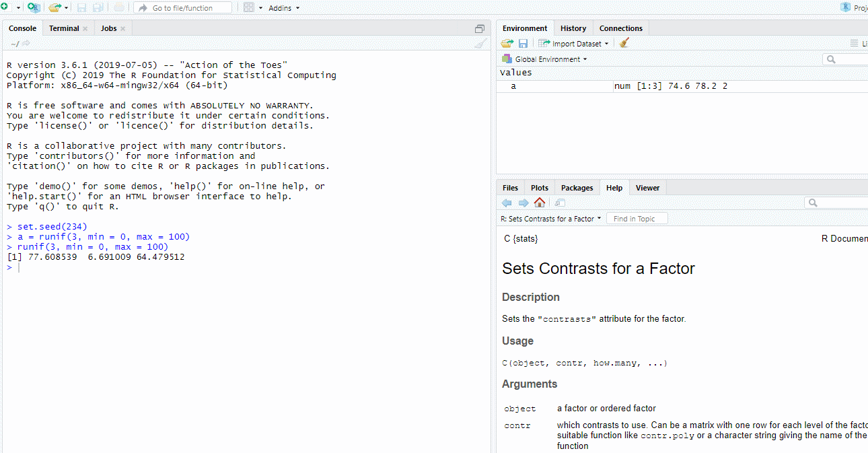Image resolution: width=868 pixels, height=453 pixels.
Task: Click the Open File folder icon in main toolbar
Action: tap(55, 7)
